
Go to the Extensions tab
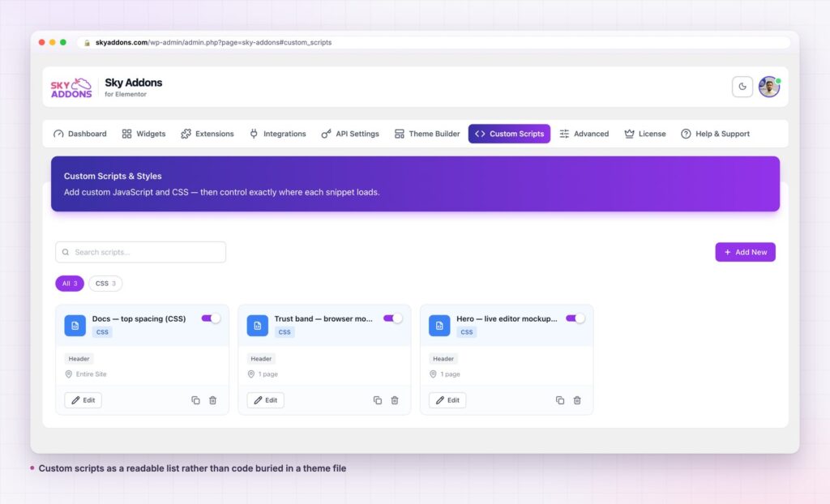[207, 134]
